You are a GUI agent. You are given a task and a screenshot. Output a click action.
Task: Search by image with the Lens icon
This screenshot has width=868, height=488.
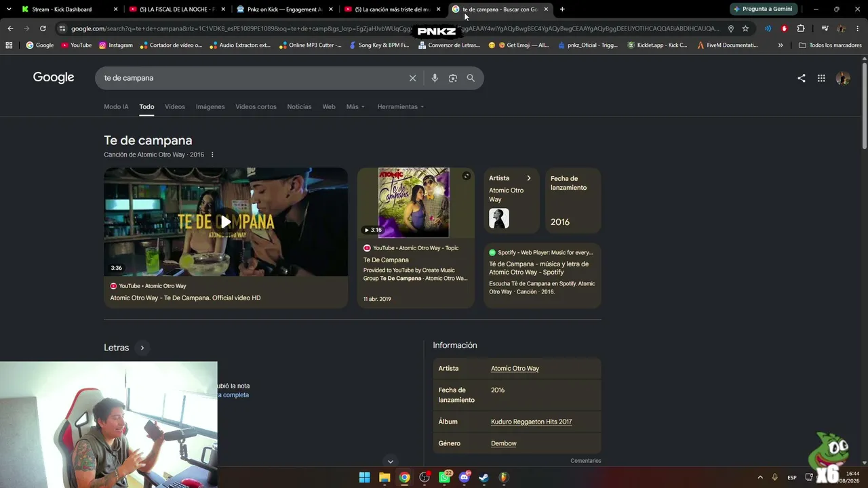pyautogui.click(x=453, y=78)
